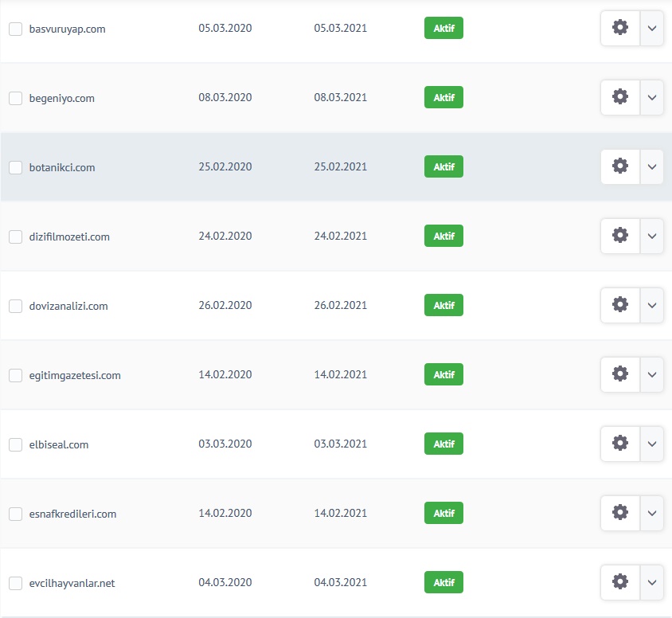
Task: Open gear settings for basvuruyap.com
Action: (x=620, y=29)
